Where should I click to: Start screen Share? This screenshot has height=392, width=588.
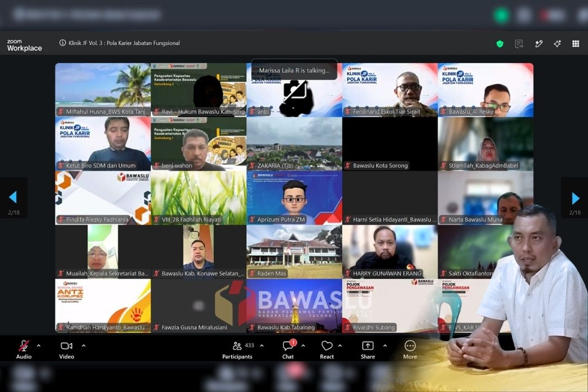point(367,350)
